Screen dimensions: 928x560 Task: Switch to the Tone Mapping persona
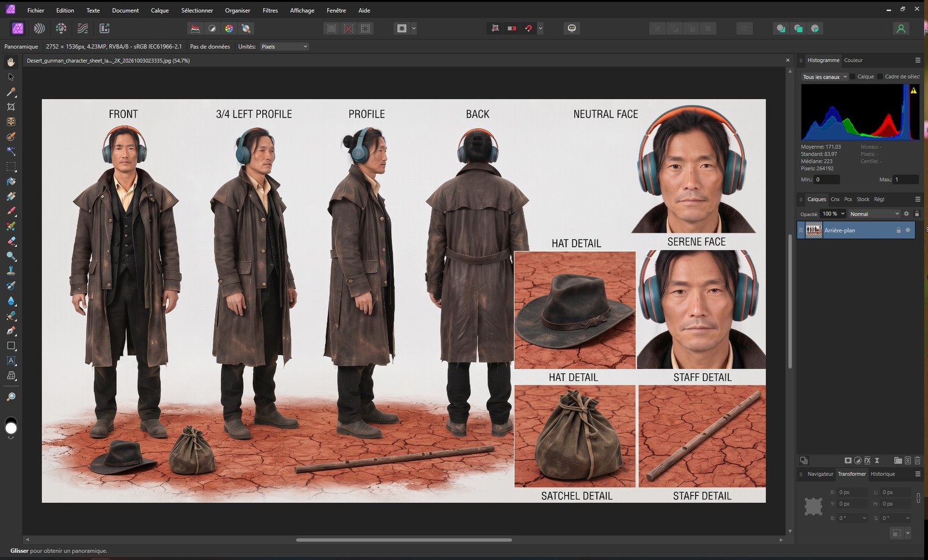point(83,28)
